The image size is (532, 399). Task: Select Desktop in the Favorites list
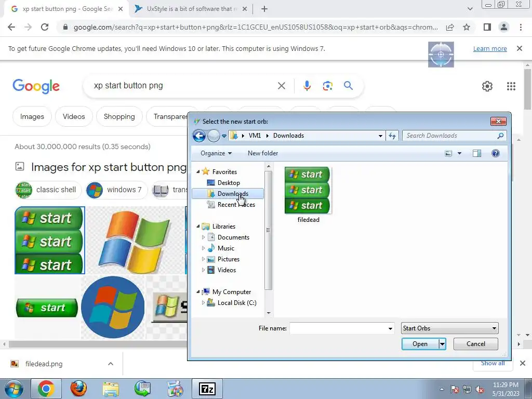(x=229, y=183)
